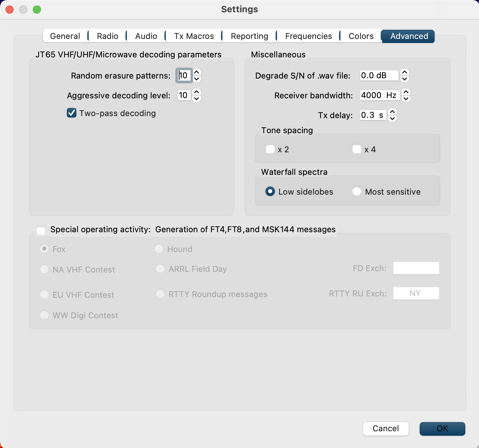Screen dimensions: 479x448
Task: Click the Tx delay 0.3 s field
Action: pos(373,115)
